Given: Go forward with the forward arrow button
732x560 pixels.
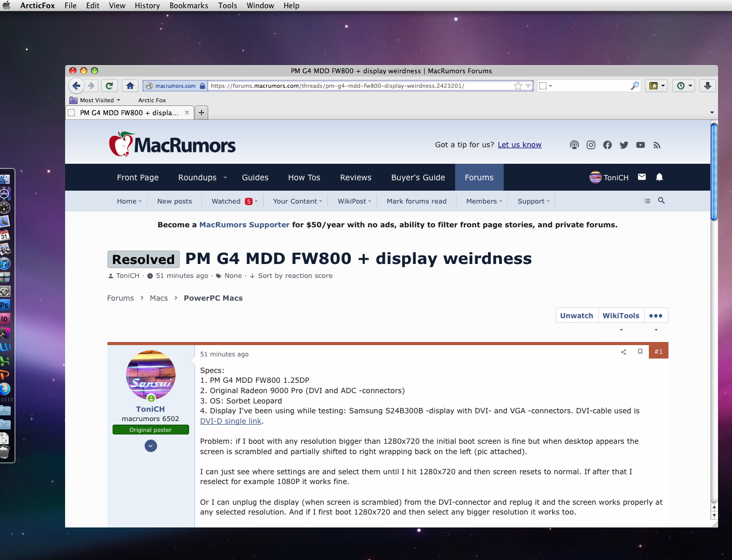Looking at the screenshot, I should click(91, 86).
